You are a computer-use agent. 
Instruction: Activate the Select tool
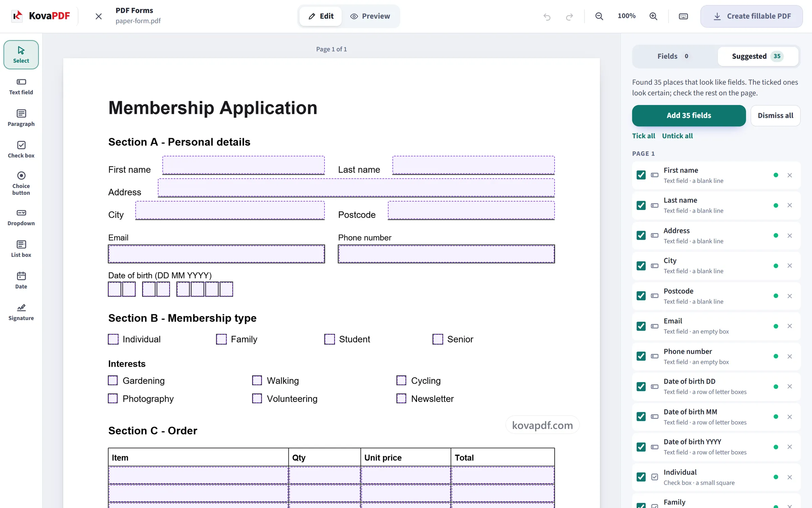pyautogui.click(x=21, y=55)
